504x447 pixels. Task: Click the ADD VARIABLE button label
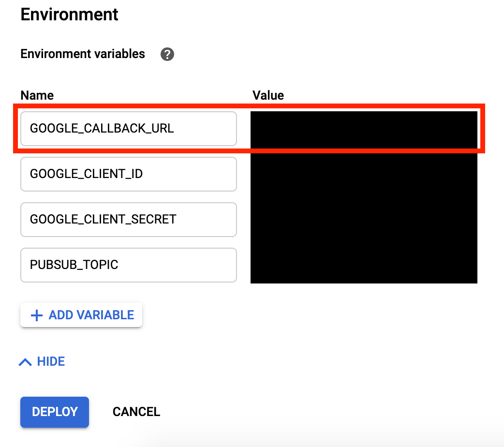[91, 315]
